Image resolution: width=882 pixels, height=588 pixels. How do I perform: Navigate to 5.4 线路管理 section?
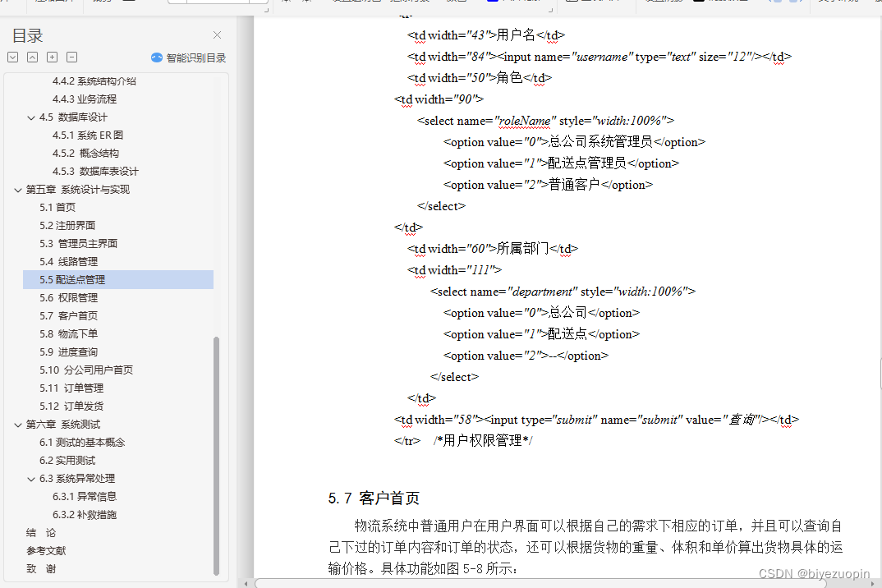click(x=69, y=262)
